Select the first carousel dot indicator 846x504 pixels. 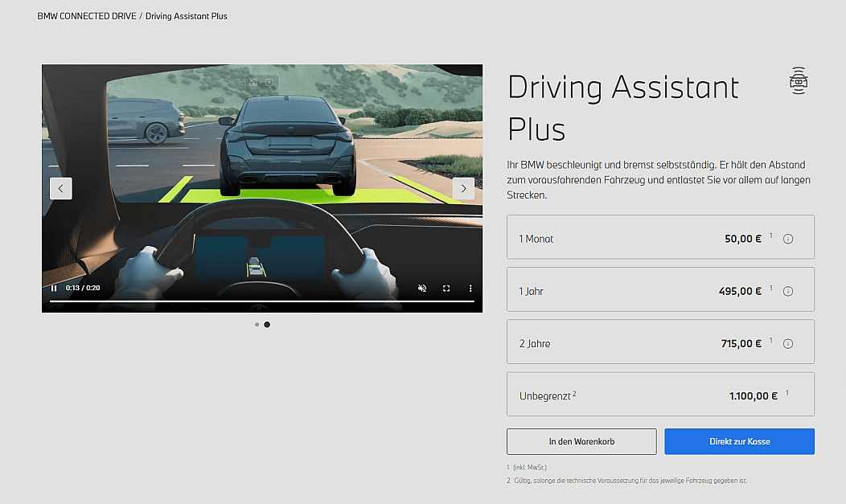[257, 325]
